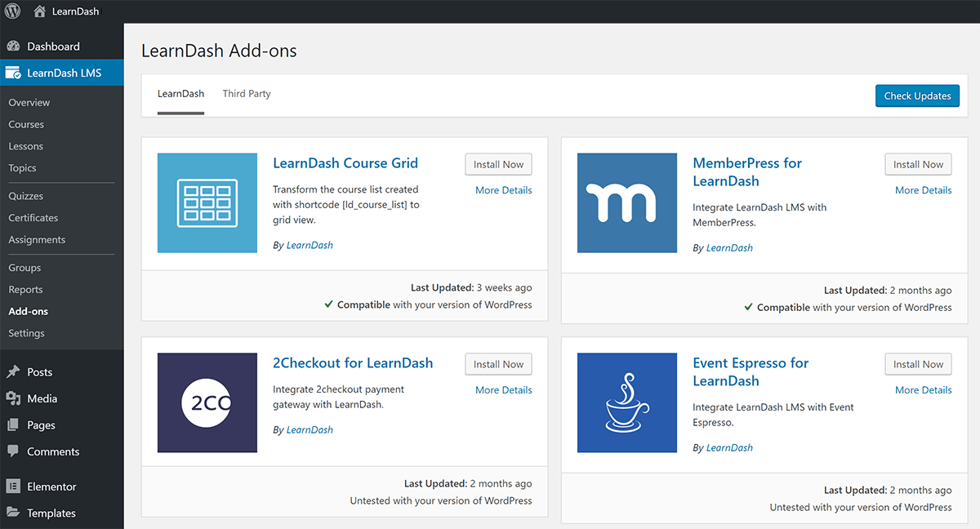Image resolution: width=980 pixels, height=529 pixels.
Task: Click the Pages icon in the sidebar
Action: click(15, 425)
